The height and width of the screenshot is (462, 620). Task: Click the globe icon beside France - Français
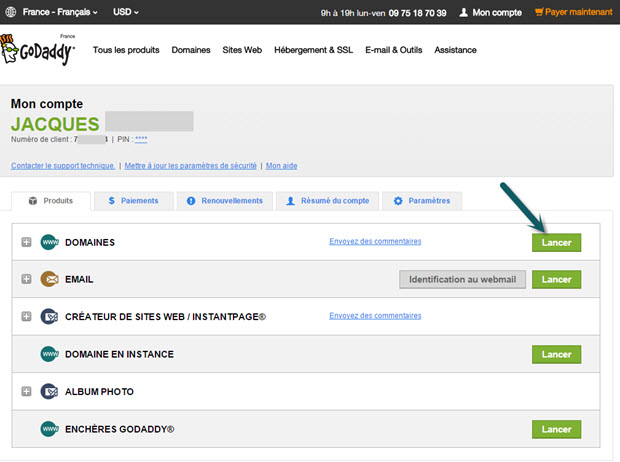11,12
